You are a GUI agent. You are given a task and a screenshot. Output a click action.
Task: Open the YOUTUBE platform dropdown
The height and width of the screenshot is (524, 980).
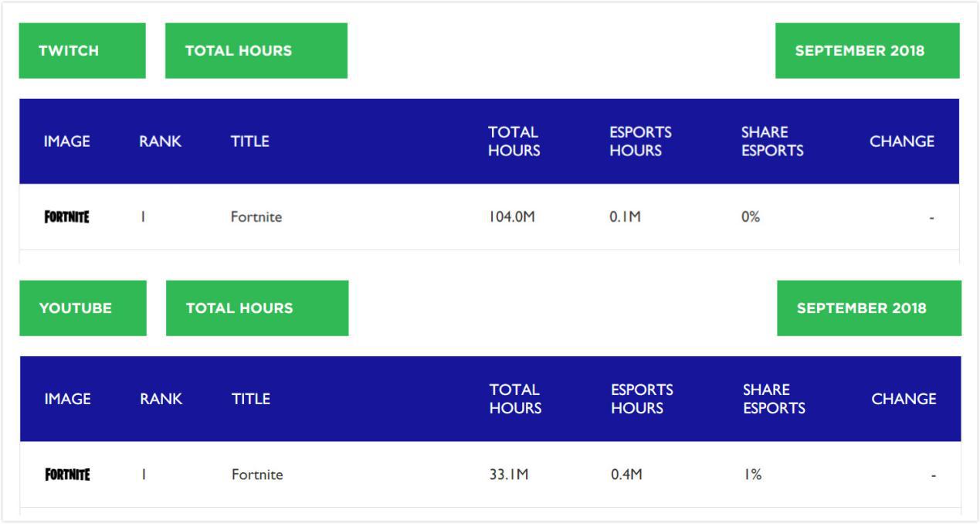tap(83, 308)
